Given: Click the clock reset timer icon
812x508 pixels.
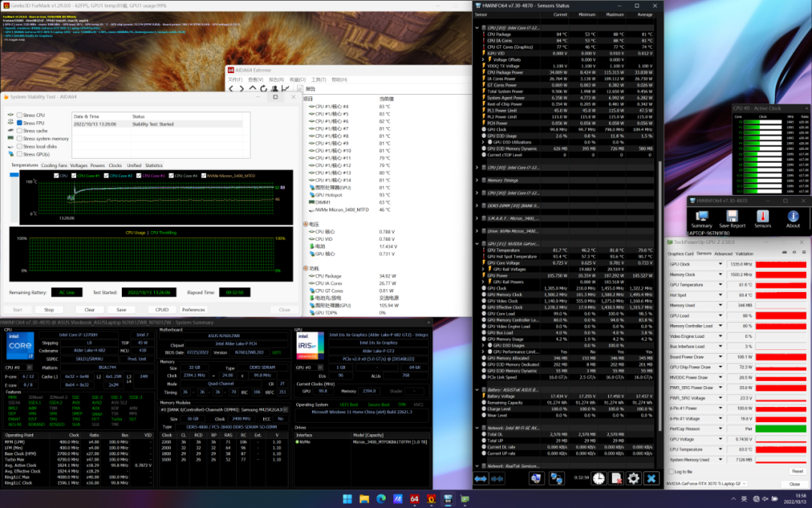Looking at the screenshot, I should (598, 478).
